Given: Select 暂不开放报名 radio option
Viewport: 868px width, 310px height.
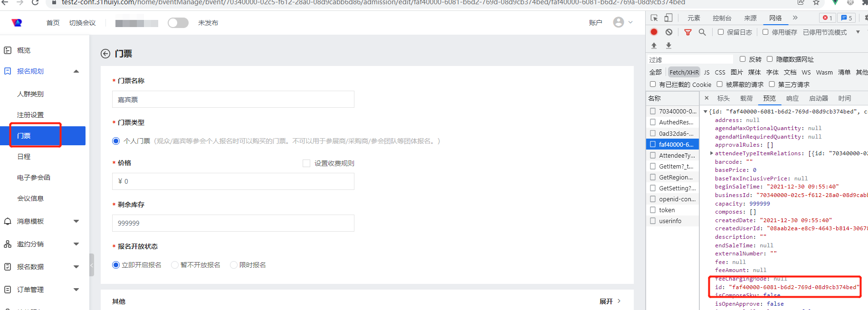Looking at the screenshot, I should pos(175,265).
